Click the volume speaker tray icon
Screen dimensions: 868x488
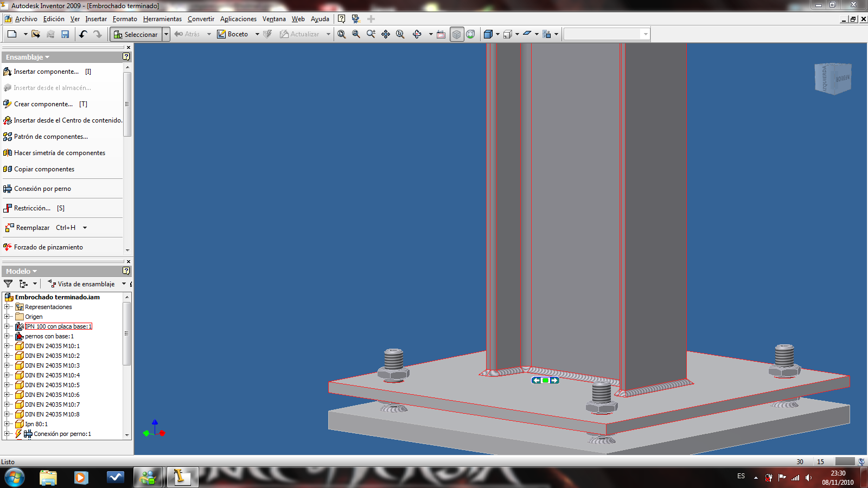[x=808, y=478]
